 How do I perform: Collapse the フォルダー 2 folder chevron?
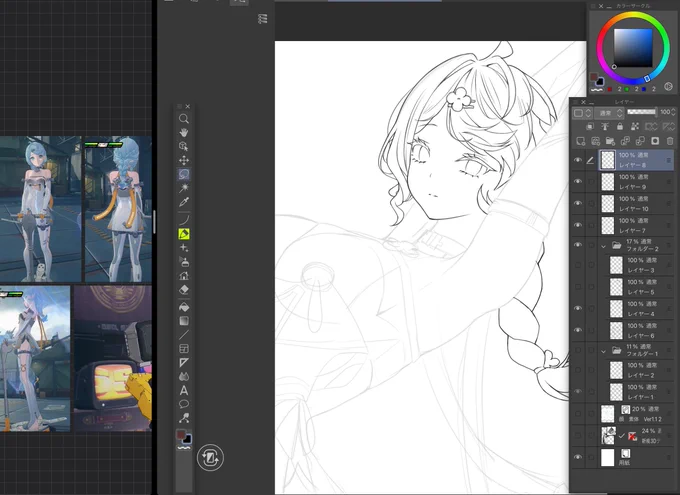coord(603,246)
